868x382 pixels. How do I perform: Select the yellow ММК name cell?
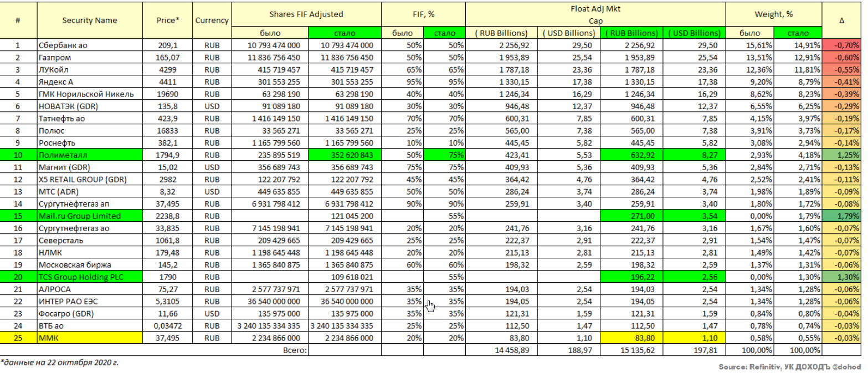tap(89, 338)
